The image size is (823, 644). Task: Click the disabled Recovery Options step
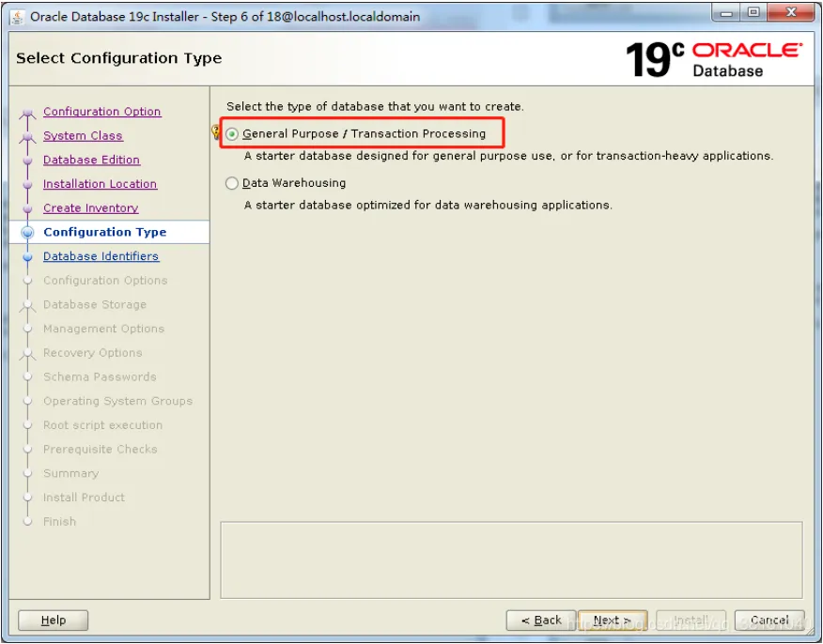(93, 352)
